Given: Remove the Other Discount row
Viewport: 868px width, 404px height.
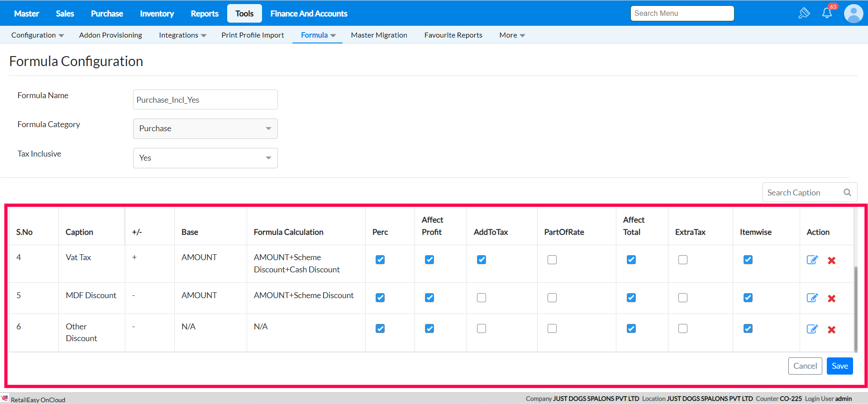Looking at the screenshot, I should pos(831,329).
